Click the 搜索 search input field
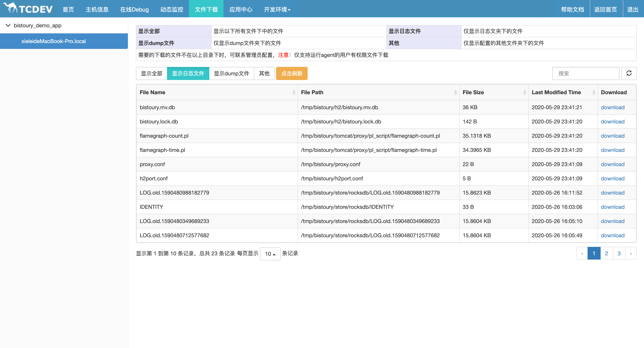Viewport: 644px width, 348px height. [x=585, y=73]
